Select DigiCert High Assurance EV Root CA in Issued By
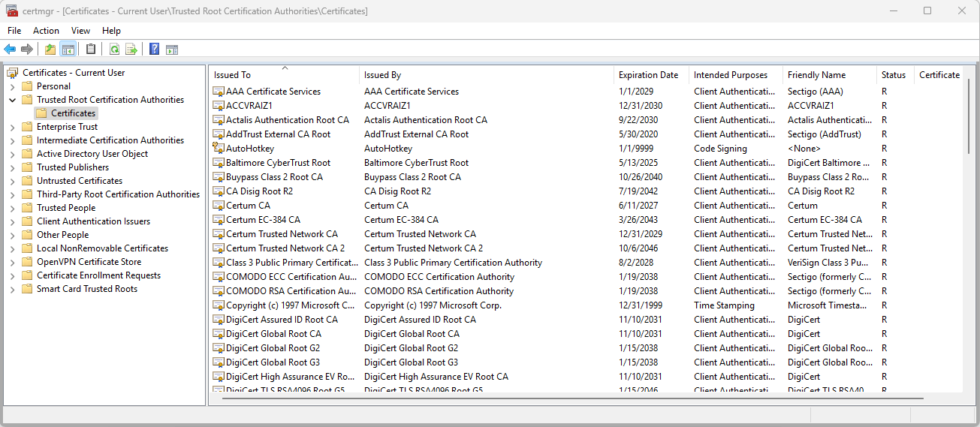 436,377
